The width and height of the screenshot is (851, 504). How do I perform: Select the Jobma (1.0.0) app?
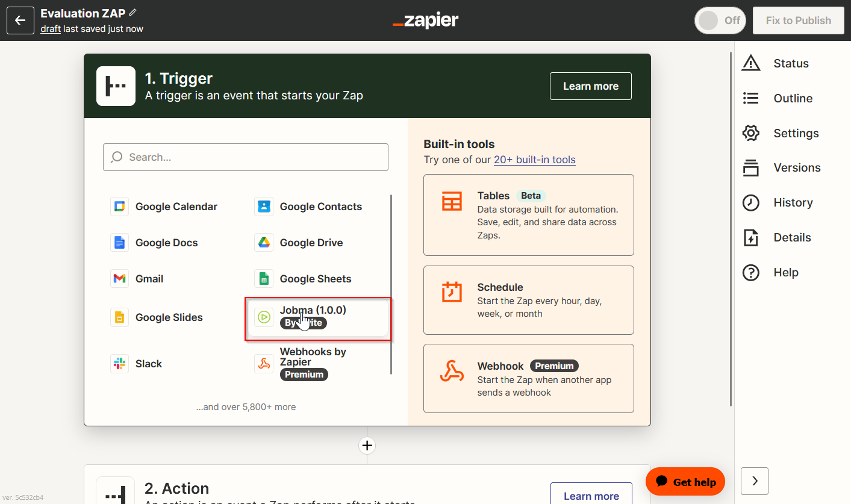[x=318, y=317]
